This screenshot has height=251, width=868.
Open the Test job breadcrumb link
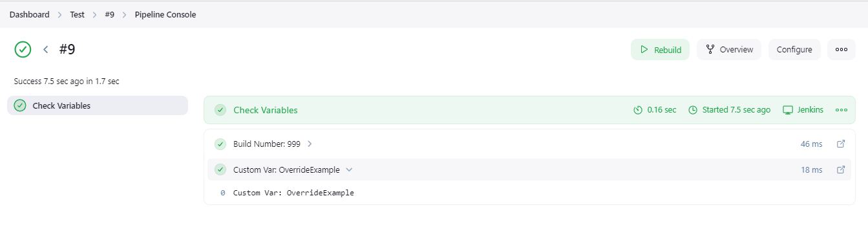(x=77, y=14)
